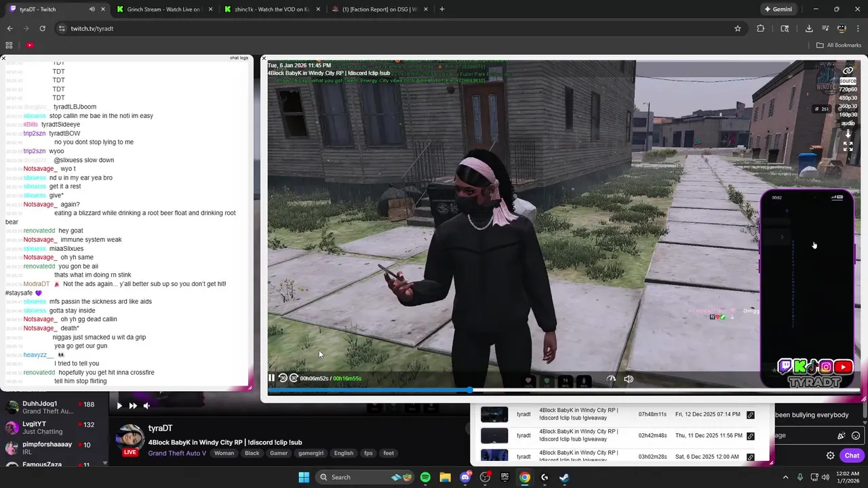Open external link icon for 02h42m48s VOD
The width and height of the screenshot is (868, 488).
(x=751, y=436)
